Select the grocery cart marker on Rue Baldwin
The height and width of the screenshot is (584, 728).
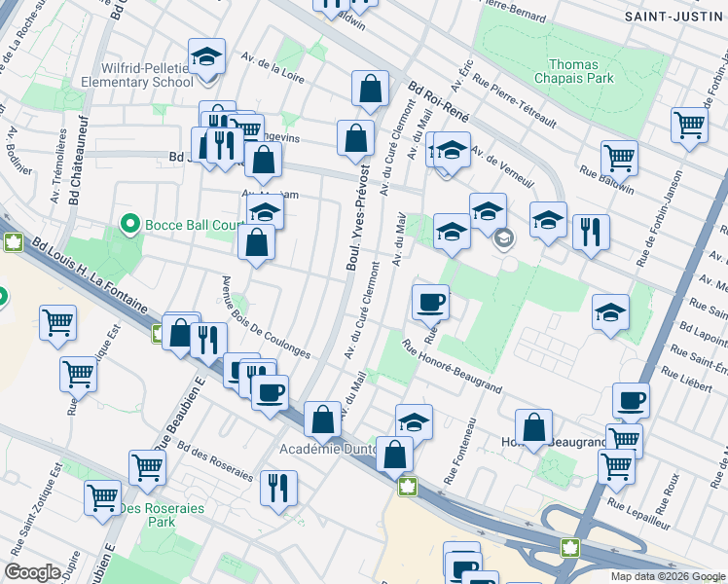point(619,161)
